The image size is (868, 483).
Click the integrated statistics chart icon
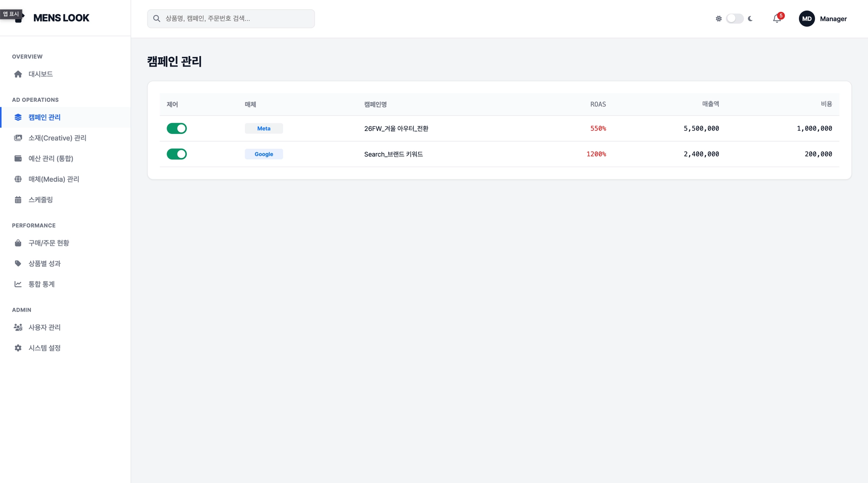click(18, 284)
